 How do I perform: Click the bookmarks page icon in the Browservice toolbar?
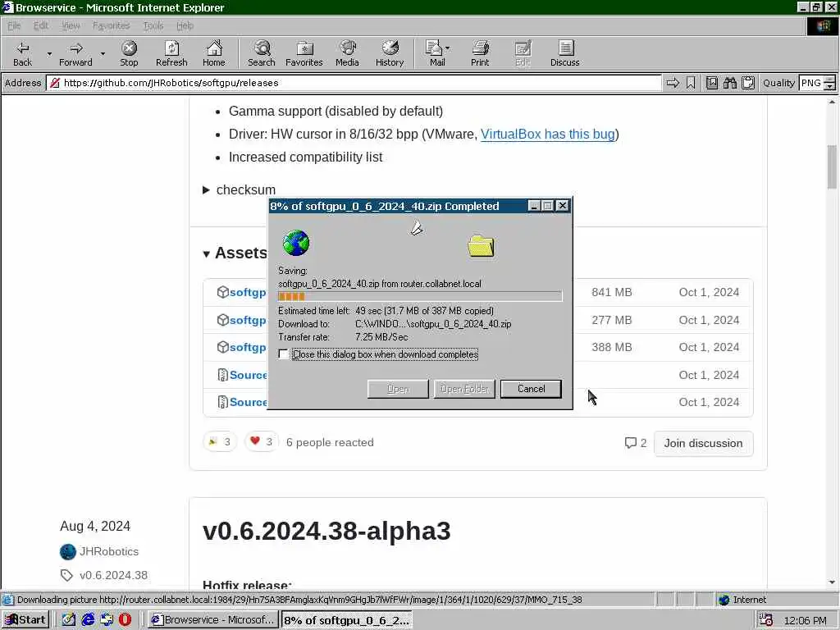click(711, 83)
